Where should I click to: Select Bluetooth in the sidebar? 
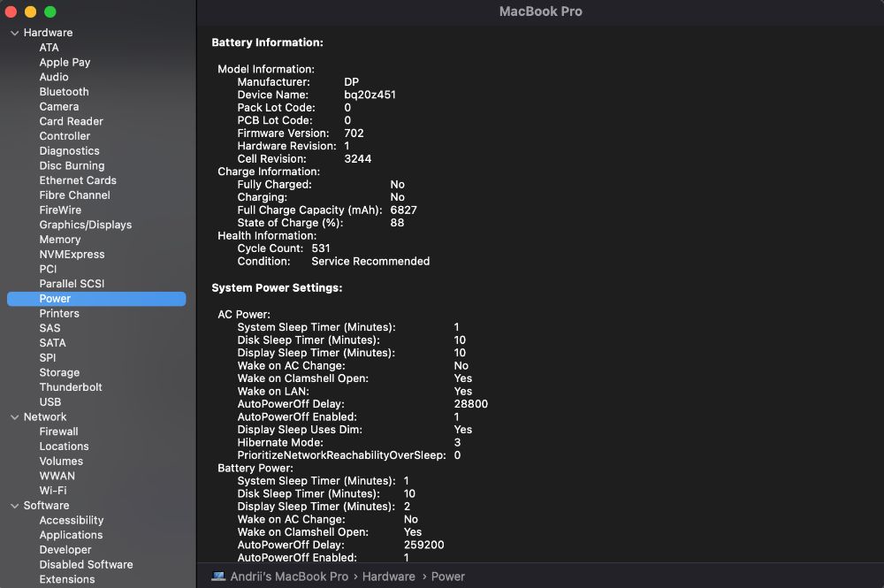[x=64, y=91]
